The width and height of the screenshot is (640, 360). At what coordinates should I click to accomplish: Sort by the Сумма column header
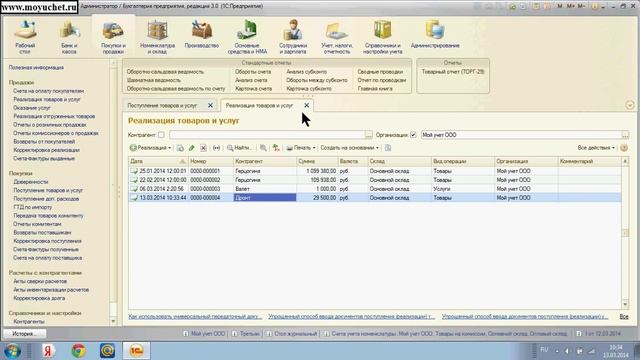click(x=317, y=162)
